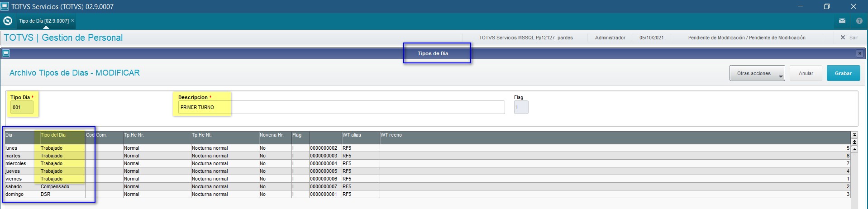This screenshot has height=209, width=868.
Task: Click the Tp.He Nt. column header
Action: tap(225, 138)
